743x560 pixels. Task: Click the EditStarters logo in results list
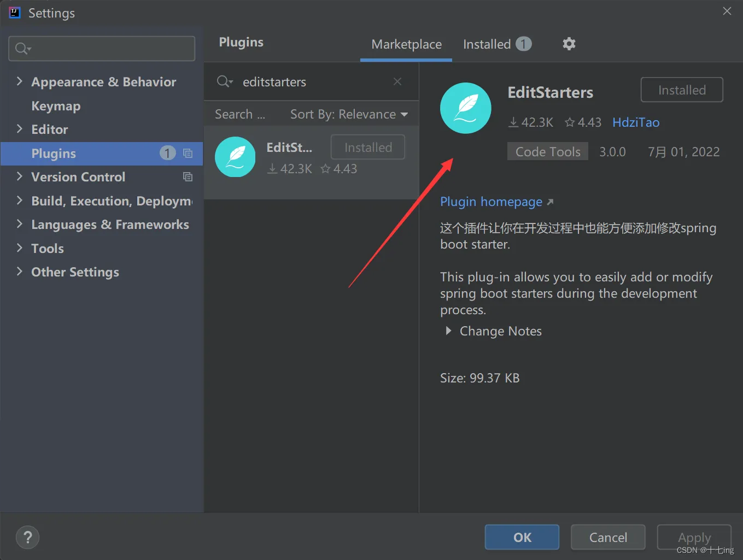[235, 157]
